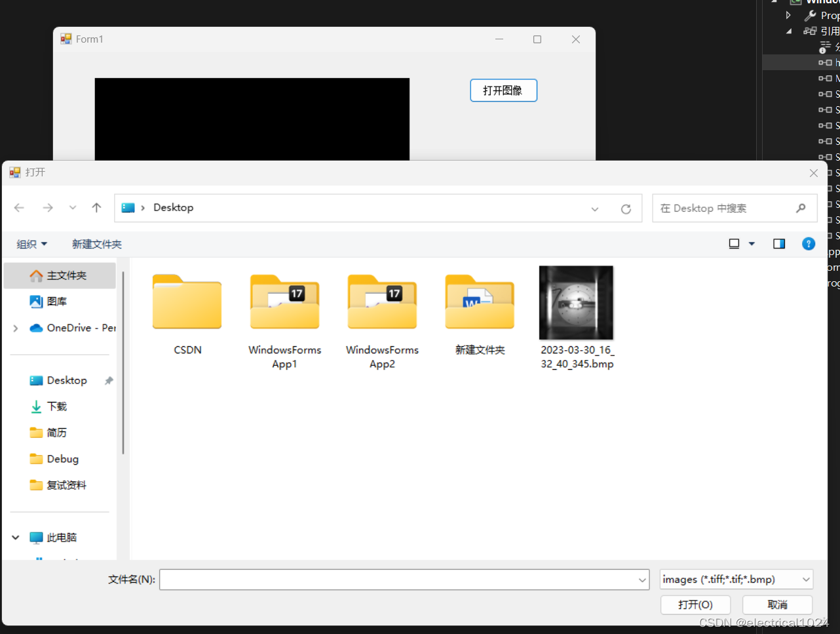Go back using the left arrow button
The height and width of the screenshot is (634, 840).
tap(19, 208)
